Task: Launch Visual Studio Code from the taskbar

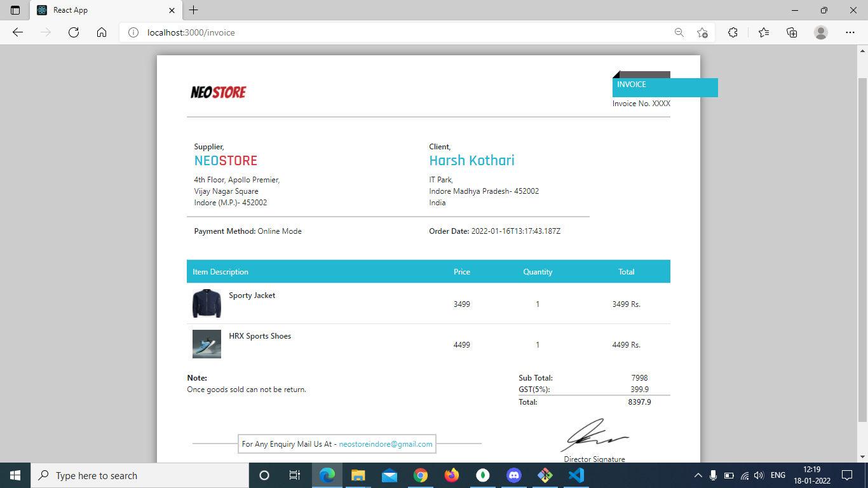Action: pos(576,475)
